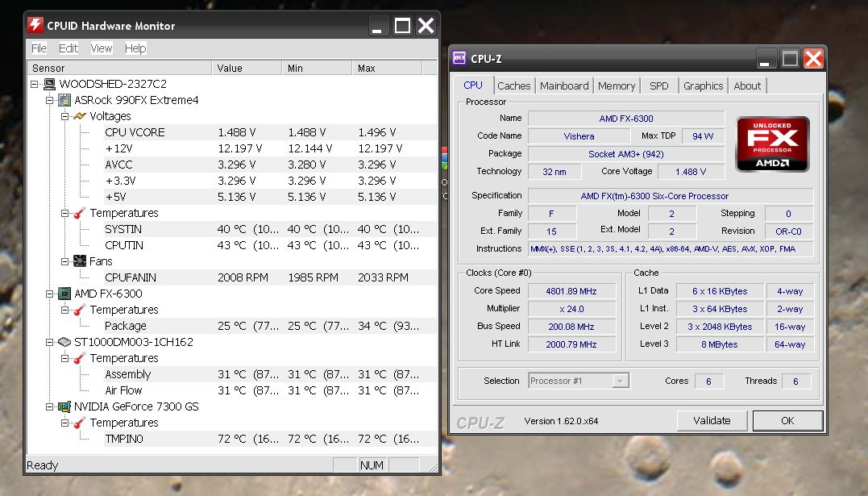Click the thermometer icon under AMD FX-6300
868x496 pixels.
[x=80, y=310]
